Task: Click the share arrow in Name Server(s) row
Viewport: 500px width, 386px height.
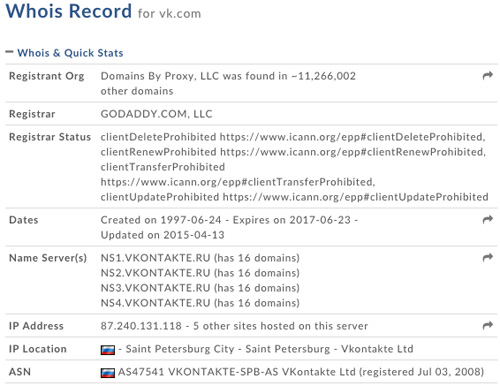Action: pyautogui.click(x=488, y=257)
